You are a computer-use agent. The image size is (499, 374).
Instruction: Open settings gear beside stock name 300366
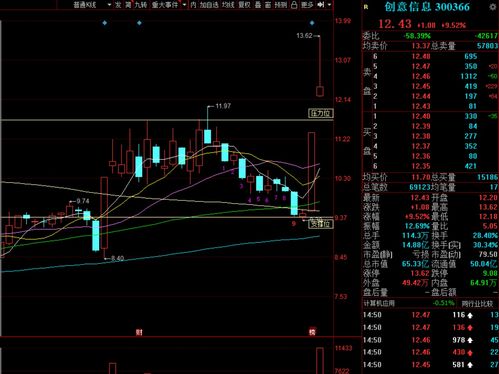coord(493,7)
